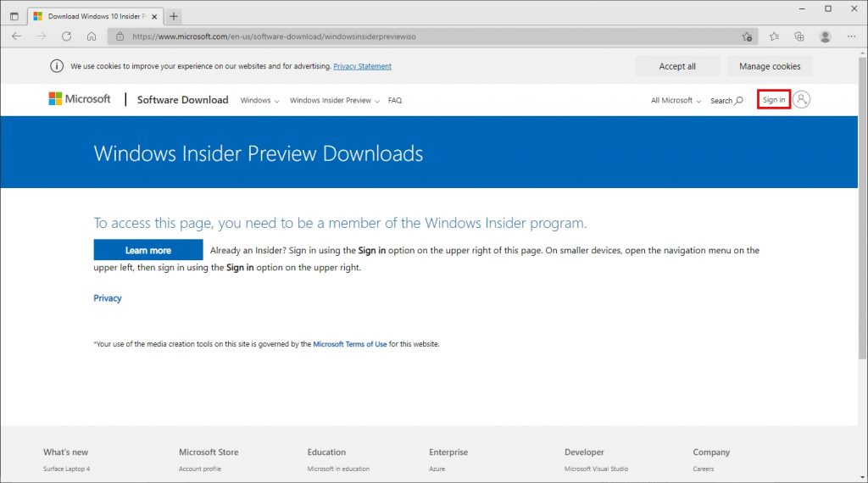Viewport: 868px width, 483px height.
Task: Click the Microsoft logo
Action: (x=80, y=99)
